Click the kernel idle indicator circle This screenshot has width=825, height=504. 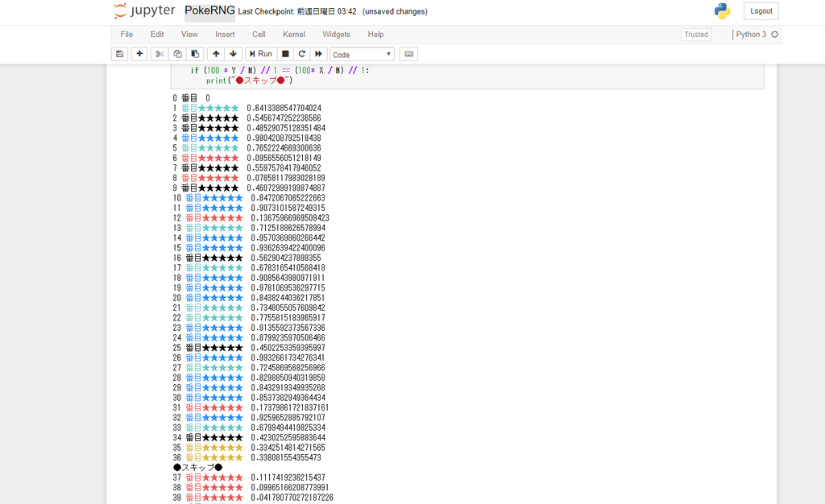click(774, 35)
